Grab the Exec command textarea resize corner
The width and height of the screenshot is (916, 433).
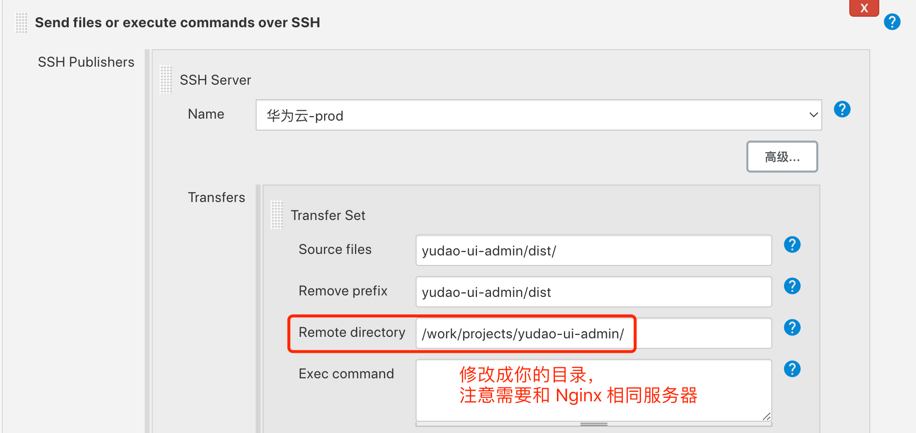766,416
